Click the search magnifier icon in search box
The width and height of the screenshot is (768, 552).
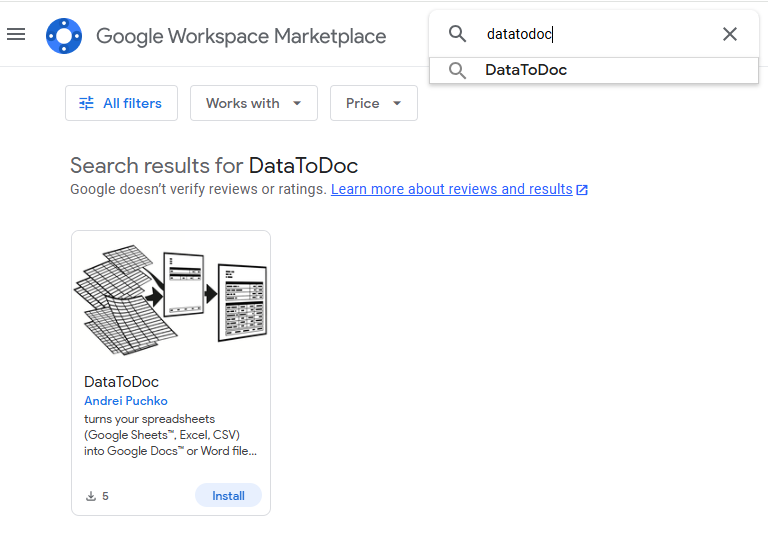coord(457,34)
